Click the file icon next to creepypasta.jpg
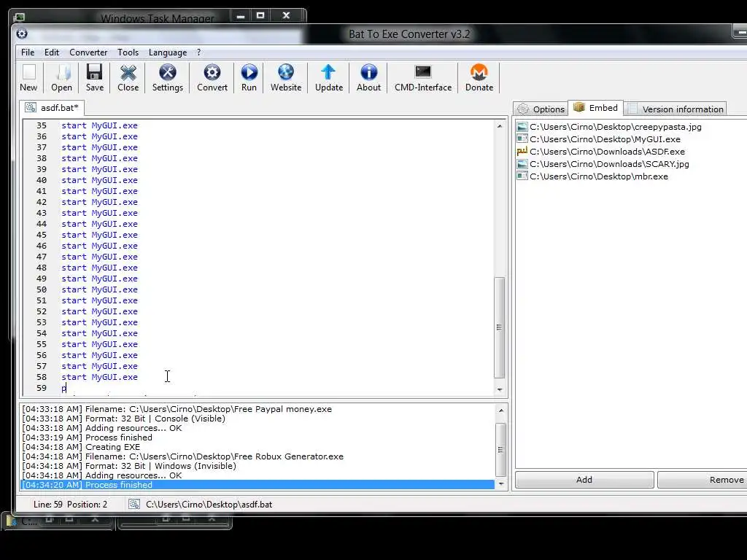 coord(522,127)
